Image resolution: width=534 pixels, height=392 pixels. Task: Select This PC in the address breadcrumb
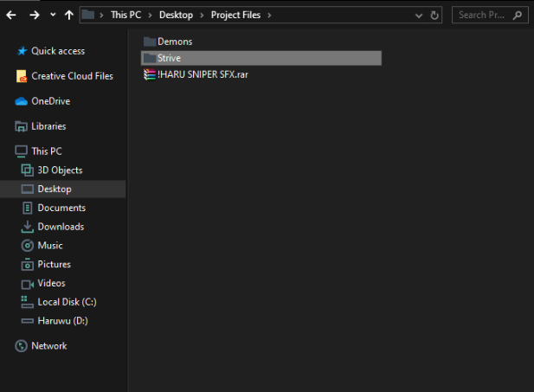coord(127,15)
